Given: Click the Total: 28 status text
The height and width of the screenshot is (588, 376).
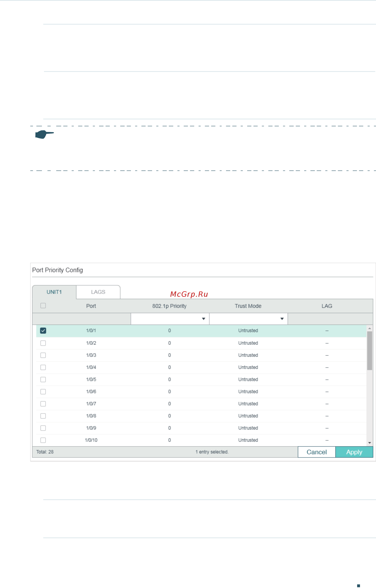Looking at the screenshot, I should (45, 452).
